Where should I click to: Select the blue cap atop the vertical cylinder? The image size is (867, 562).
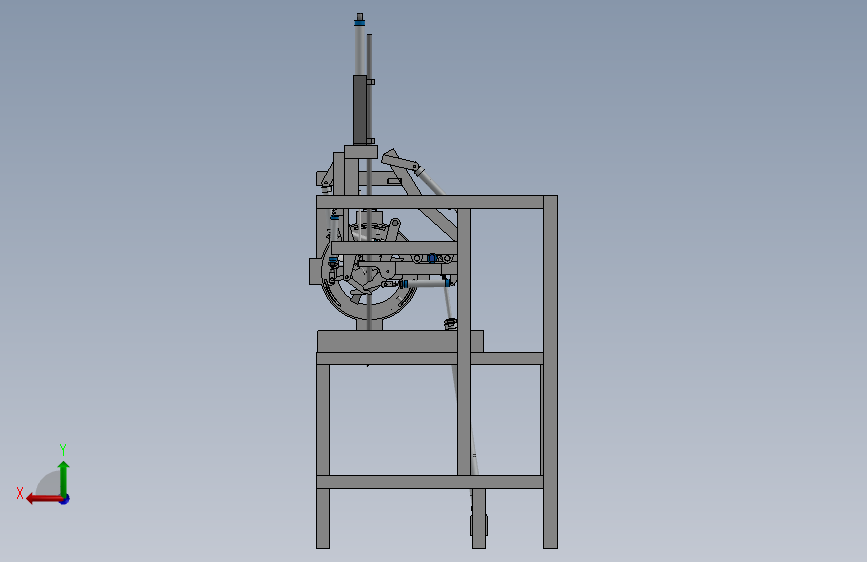(360, 22)
